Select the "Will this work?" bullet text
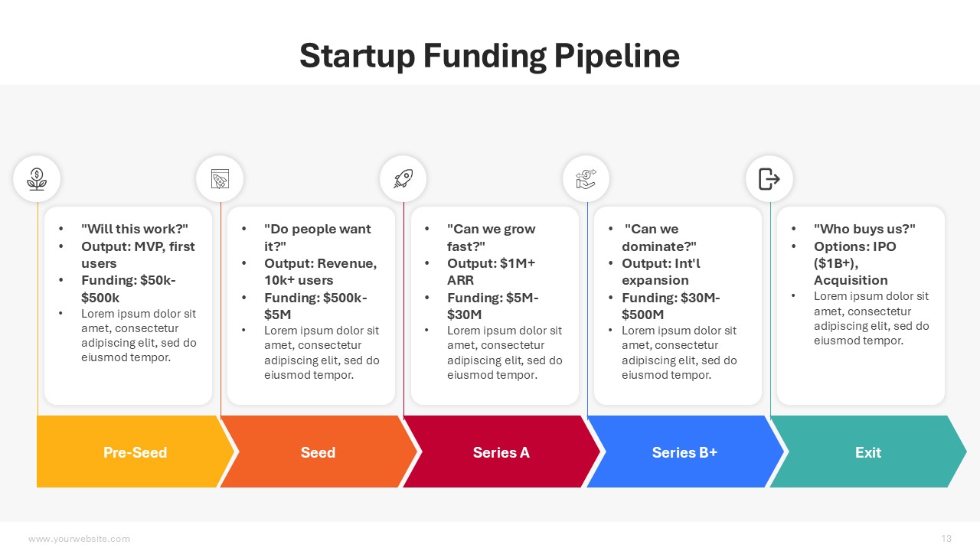This screenshot has height=551, width=980. tap(135, 229)
